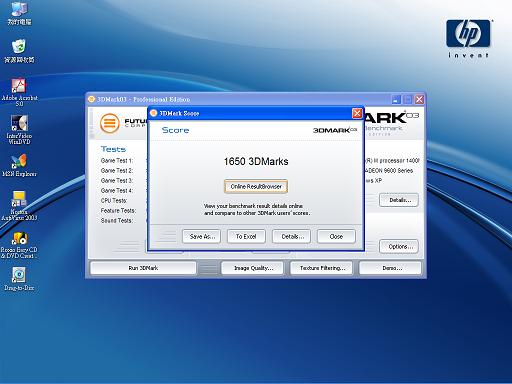Open Details in the score dialog
The height and width of the screenshot is (384, 512).
pos(291,236)
